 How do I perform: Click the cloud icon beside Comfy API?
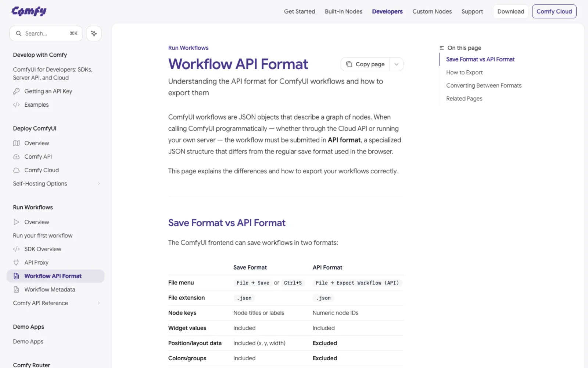pyautogui.click(x=16, y=157)
